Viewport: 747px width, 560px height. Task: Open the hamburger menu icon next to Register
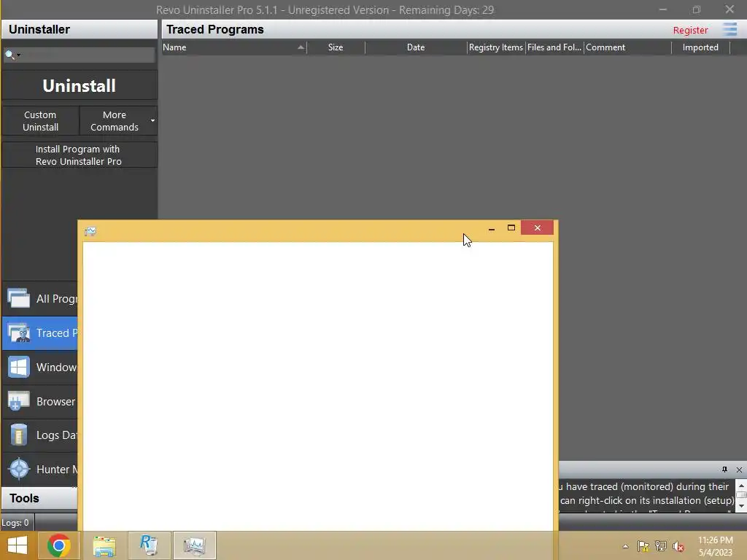pyautogui.click(x=729, y=29)
